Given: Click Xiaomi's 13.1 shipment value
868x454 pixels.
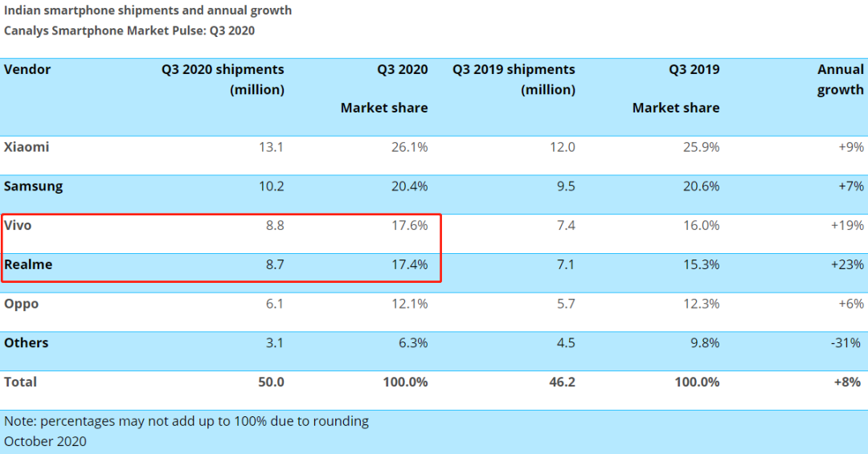Looking at the screenshot, I should (272, 147).
